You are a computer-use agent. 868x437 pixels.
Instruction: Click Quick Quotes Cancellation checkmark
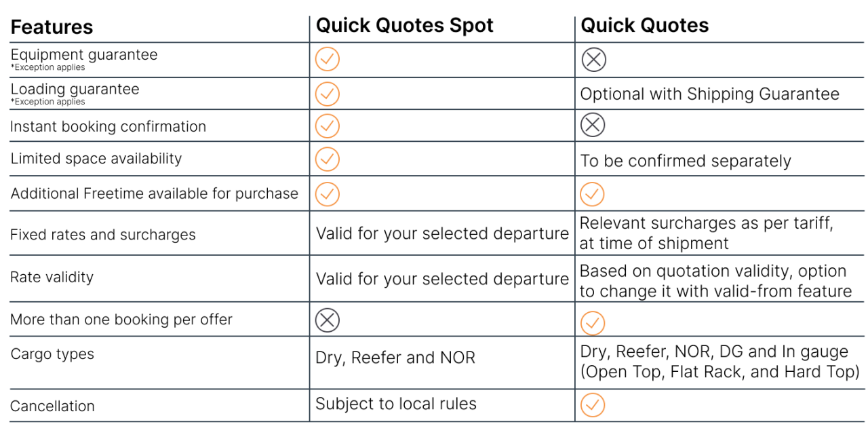coord(592,405)
